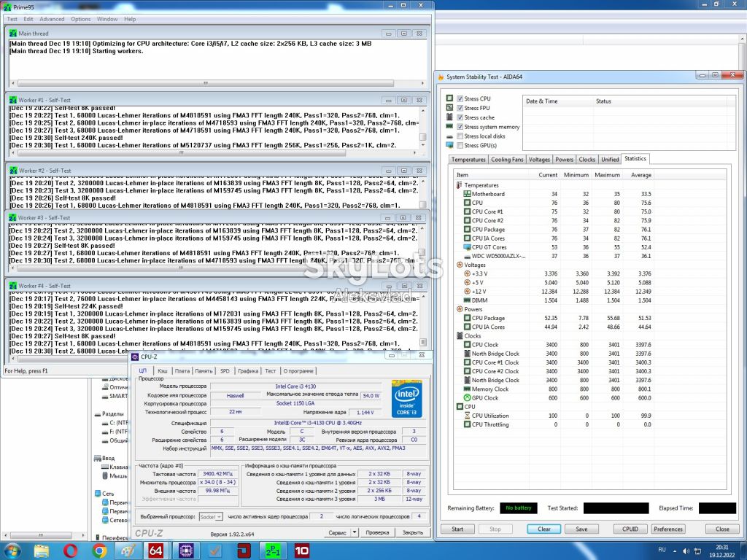Click the AIDA64 flame title bar icon

point(441,77)
